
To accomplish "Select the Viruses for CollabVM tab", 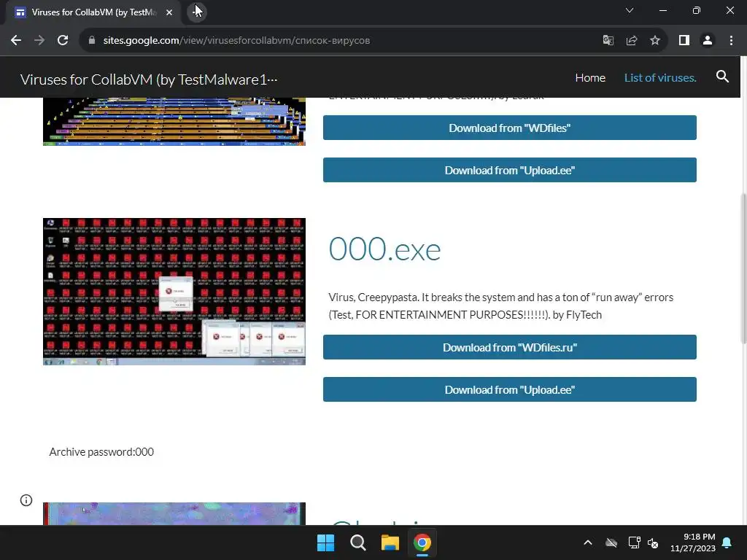I will [x=93, y=12].
